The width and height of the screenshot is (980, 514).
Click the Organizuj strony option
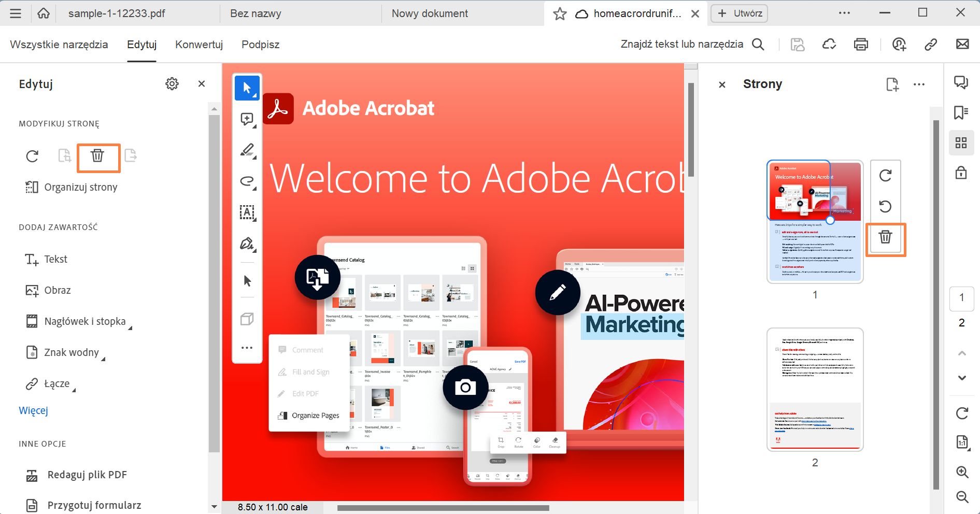(x=72, y=187)
